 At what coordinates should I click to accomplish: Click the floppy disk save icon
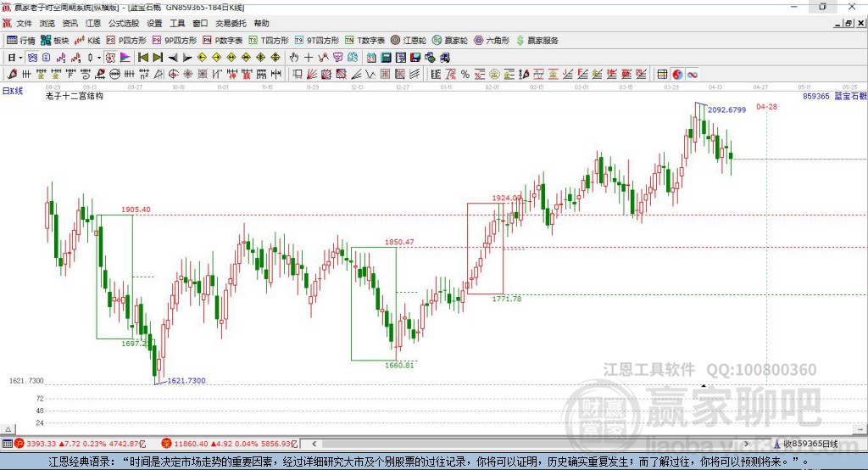click(x=415, y=58)
